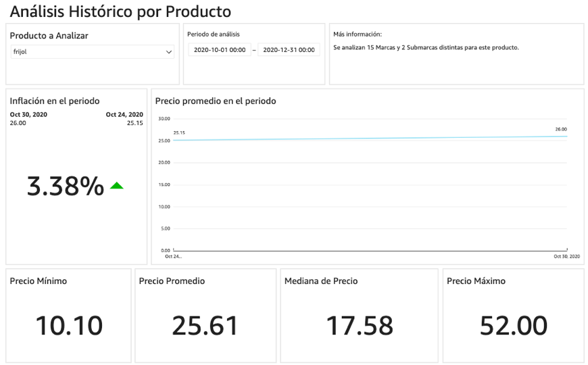
Task: Click the Producto a Analizar label
Action: pyautogui.click(x=49, y=36)
